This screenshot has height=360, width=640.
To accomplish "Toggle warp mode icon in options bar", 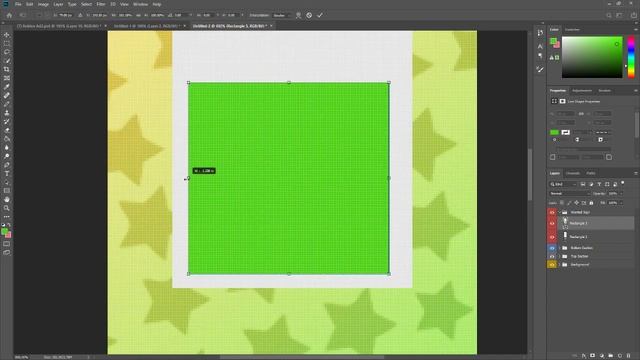I will [x=298, y=15].
